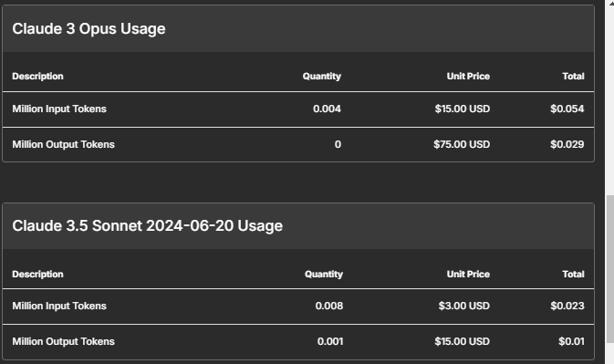Select Million Output Tokens row in Opus table
Image resolution: width=614 pixels, height=364 pixels.
pos(298,144)
